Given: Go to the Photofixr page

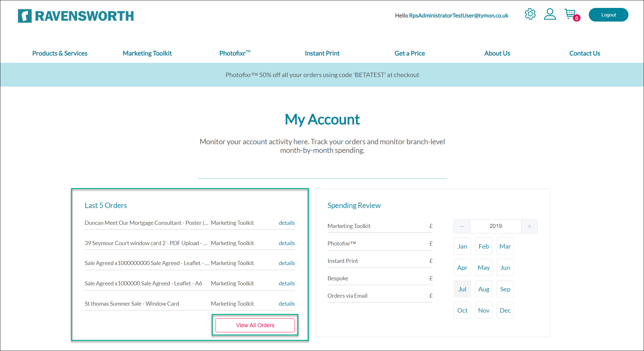Looking at the screenshot, I should pyautogui.click(x=235, y=53).
